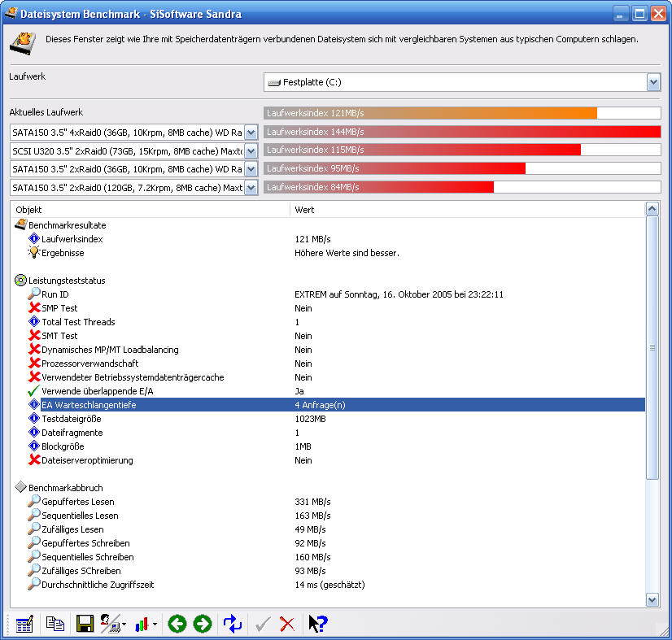The image size is (672, 640).
Task: Open the Laufwerk Festplatte (C:) dropdown
Action: (653, 82)
